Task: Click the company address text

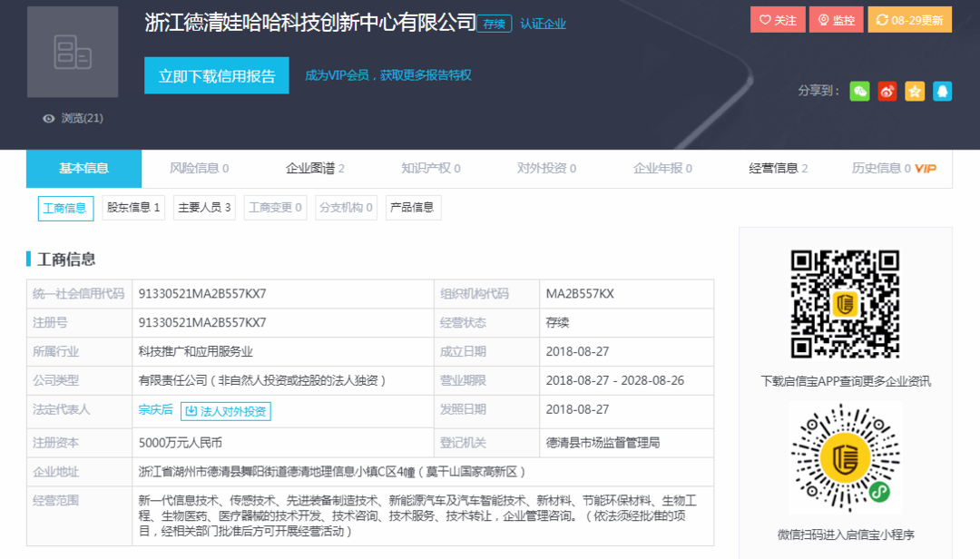Action: [x=332, y=472]
